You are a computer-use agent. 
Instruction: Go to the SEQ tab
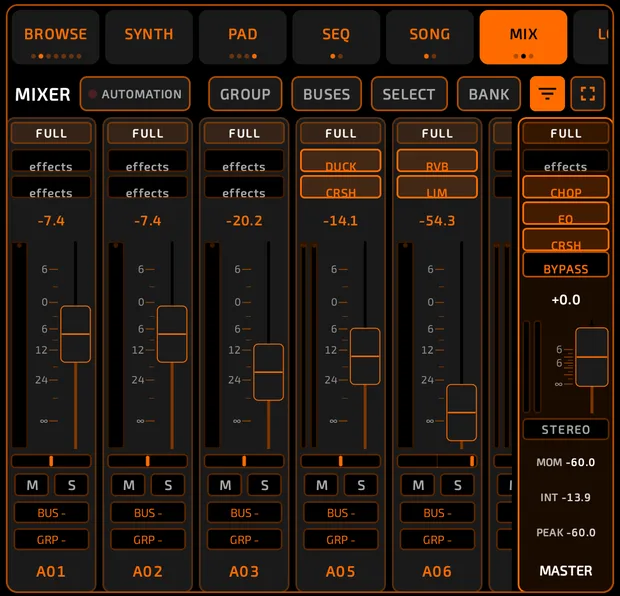tap(336, 38)
